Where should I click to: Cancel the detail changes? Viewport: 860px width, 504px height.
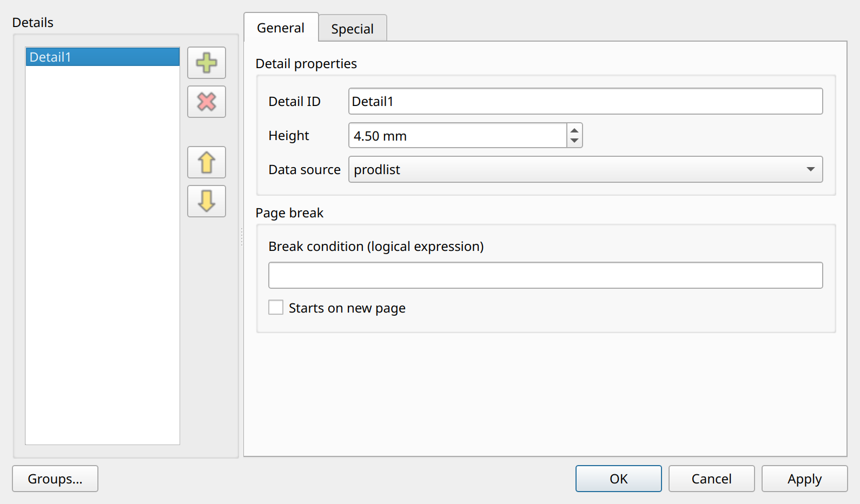pos(711,479)
